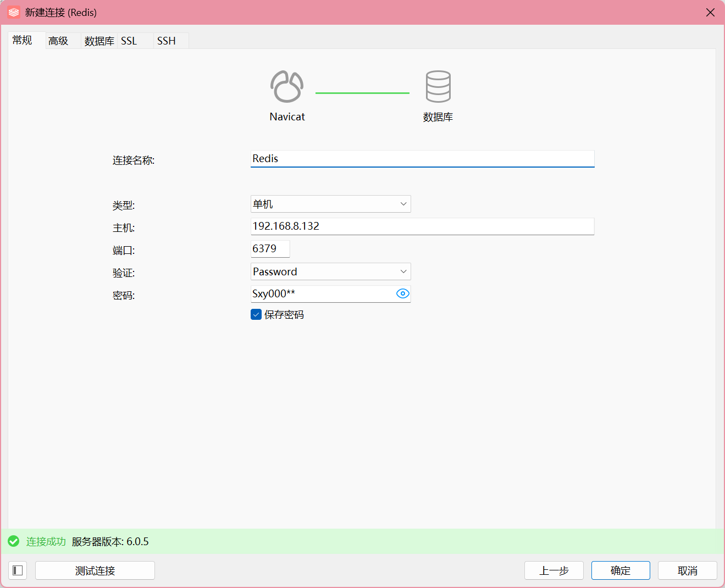Click the green connection success checkmark icon

click(14, 541)
